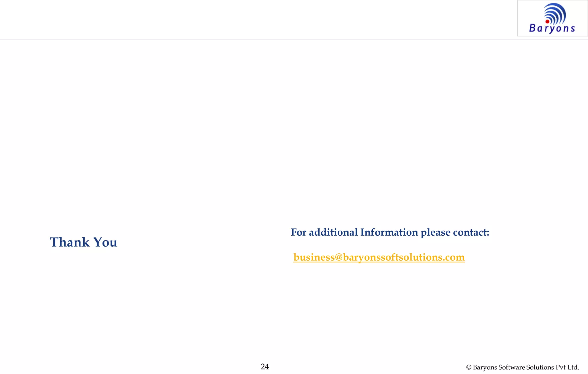
Task: Click the baryonssoftsolutions.com domain part of the link
Action: coord(404,257)
